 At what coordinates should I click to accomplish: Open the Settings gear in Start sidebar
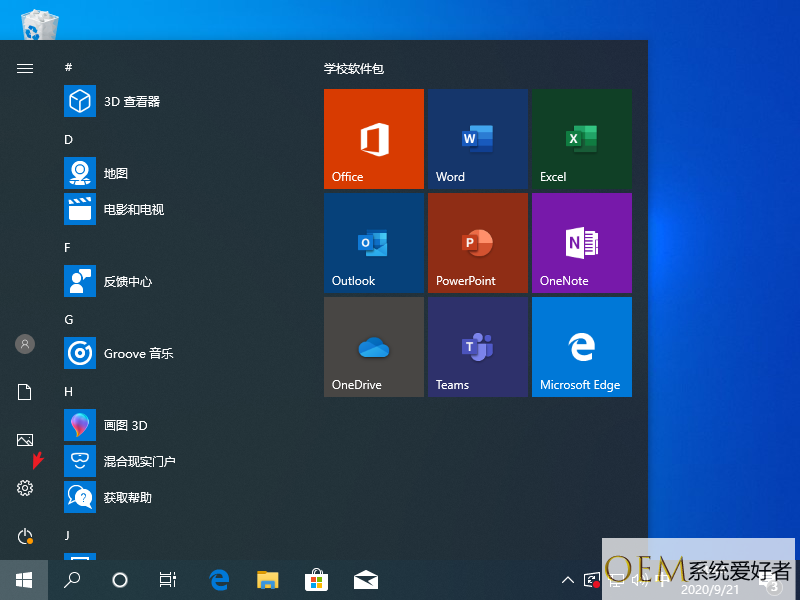[25, 488]
